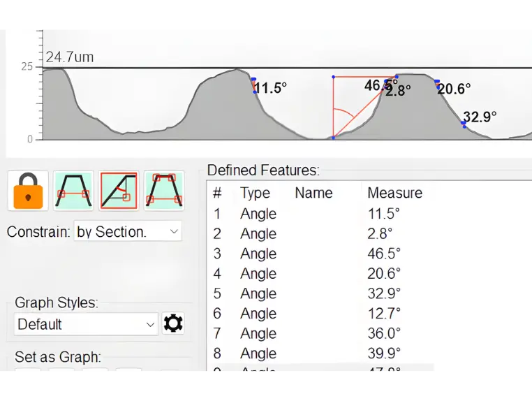
Task: Click the 32.9° annotation on the profile
Action: (x=480, y=117)
